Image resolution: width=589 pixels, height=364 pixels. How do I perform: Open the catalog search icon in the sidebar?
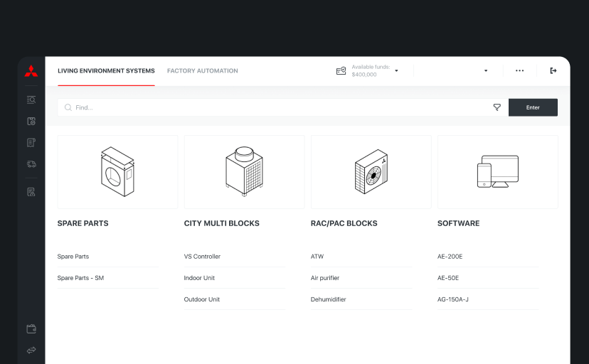(31, 100)
